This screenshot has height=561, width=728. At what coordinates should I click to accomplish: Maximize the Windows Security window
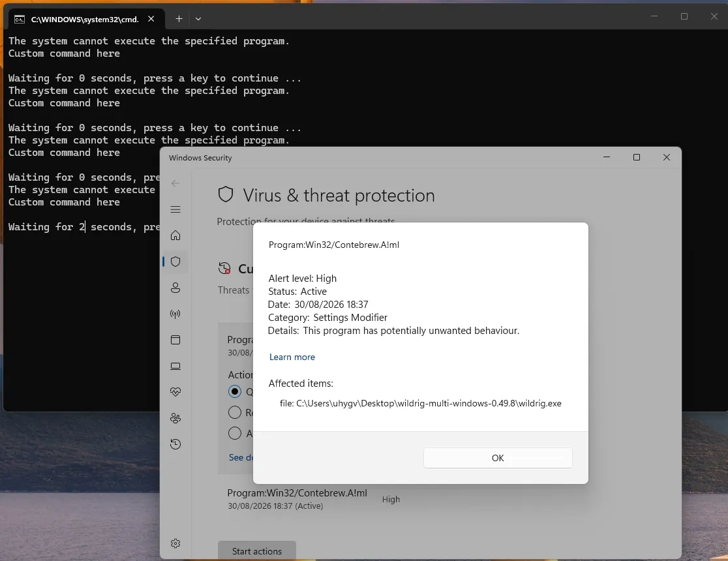point(637,157)
